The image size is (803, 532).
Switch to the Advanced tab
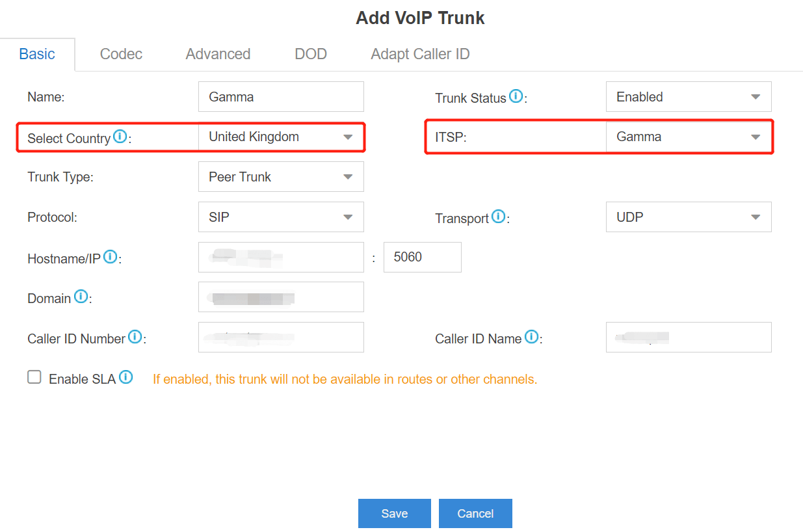click(x=218, y=54)
